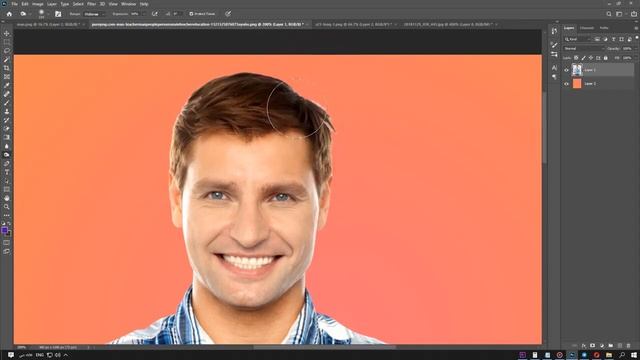Viewport: 640px width, 360px height.
Task: Open Windows Start button on taskbar
Action: coord(634,355)
